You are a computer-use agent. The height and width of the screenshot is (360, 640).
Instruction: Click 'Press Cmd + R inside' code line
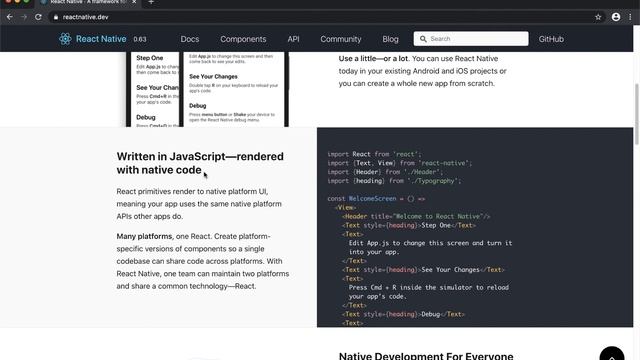click(x=429, y=287)
